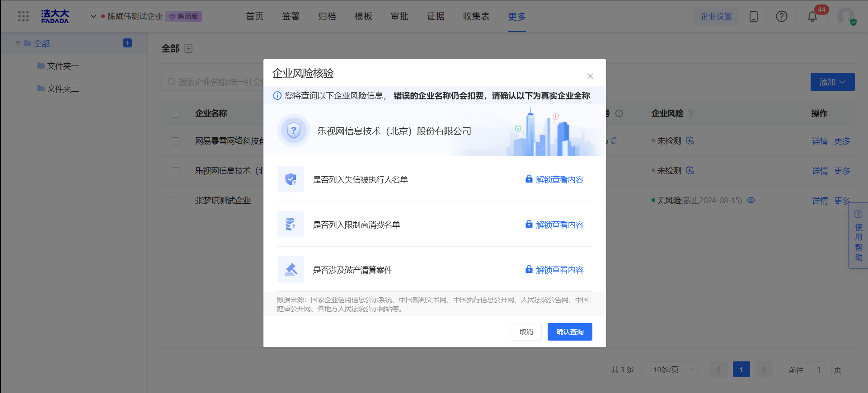The image size is (868, 393).
Task: Open the 审批 tab
Action: (x=399, y=16)
